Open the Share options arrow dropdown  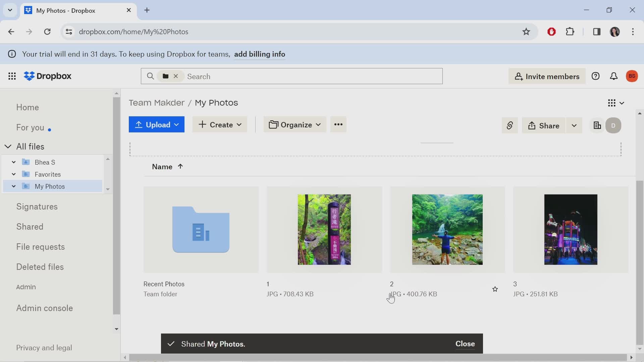tap(574, 125)
